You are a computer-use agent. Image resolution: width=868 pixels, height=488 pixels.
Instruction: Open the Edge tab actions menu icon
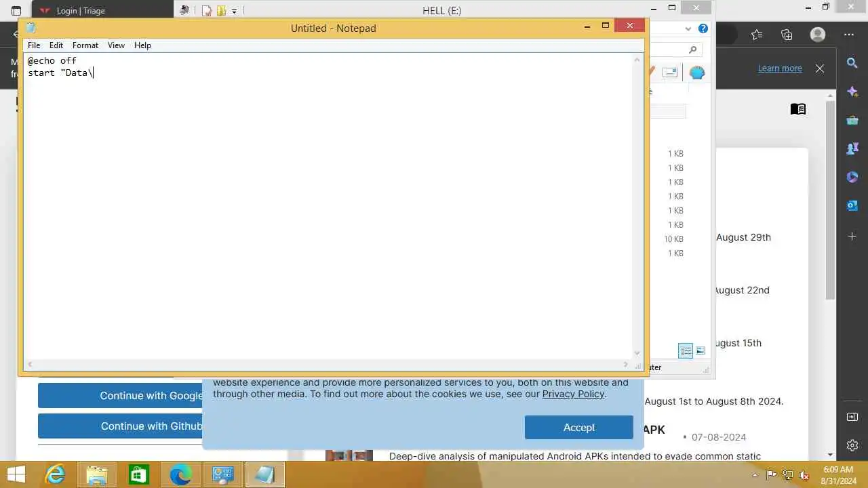[x=16, y=11]
